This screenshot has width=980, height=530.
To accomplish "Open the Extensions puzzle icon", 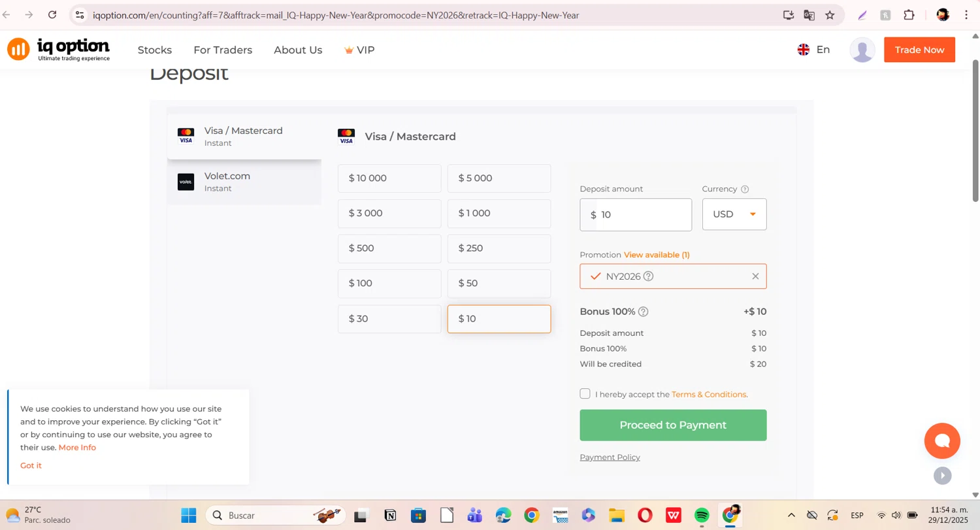I will pyautogui.click(x=909, y=15).
